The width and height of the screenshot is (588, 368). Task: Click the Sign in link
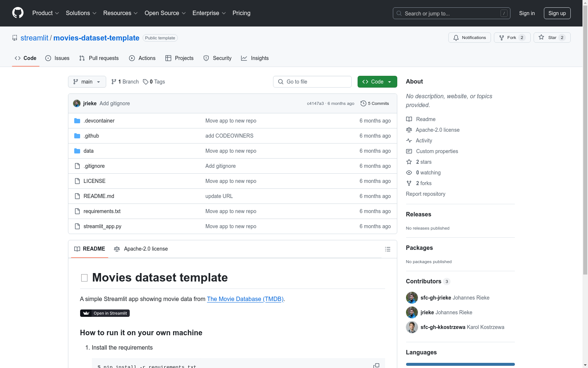point(527,13)
